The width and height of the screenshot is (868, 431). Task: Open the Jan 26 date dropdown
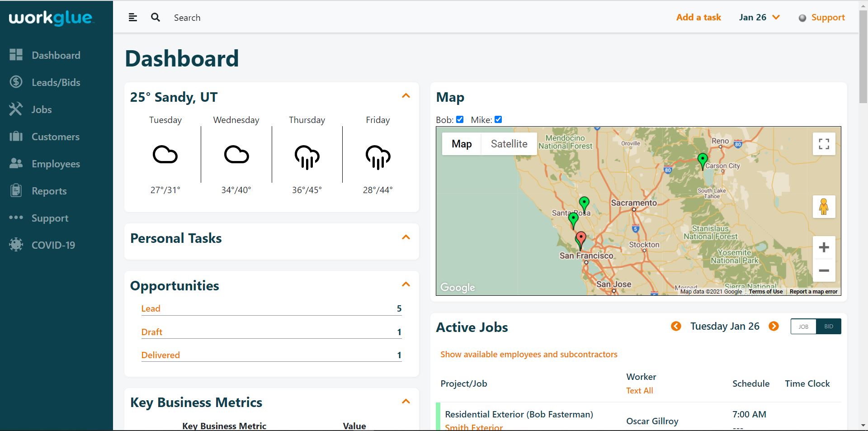759,18
